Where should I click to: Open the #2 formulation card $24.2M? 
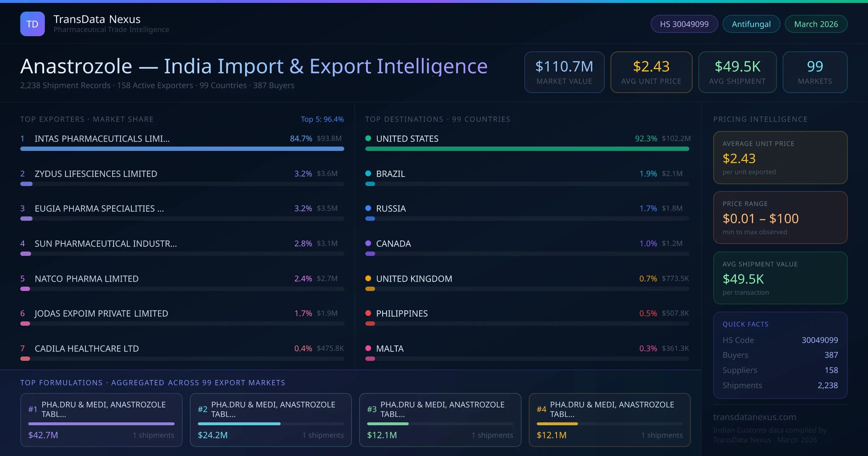271,420
